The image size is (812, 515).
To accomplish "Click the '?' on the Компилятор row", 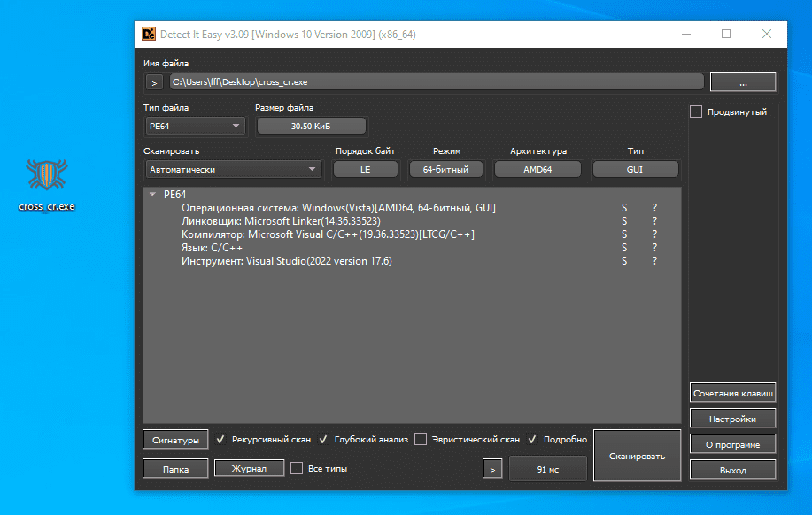I will pyautogui.click(x=655, y=234).
